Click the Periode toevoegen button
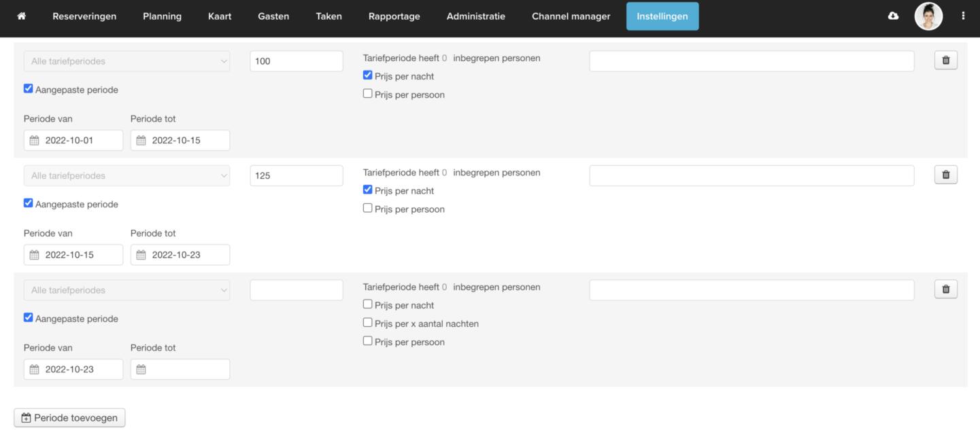The width and height of the screenshot is (980, 441). [x=69, y=418]
